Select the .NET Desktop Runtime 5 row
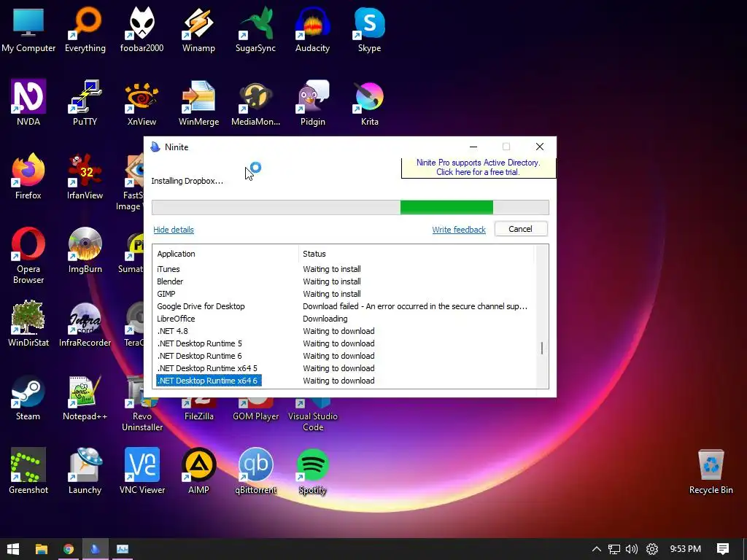 pyautogui.click(x=343, y=343)
